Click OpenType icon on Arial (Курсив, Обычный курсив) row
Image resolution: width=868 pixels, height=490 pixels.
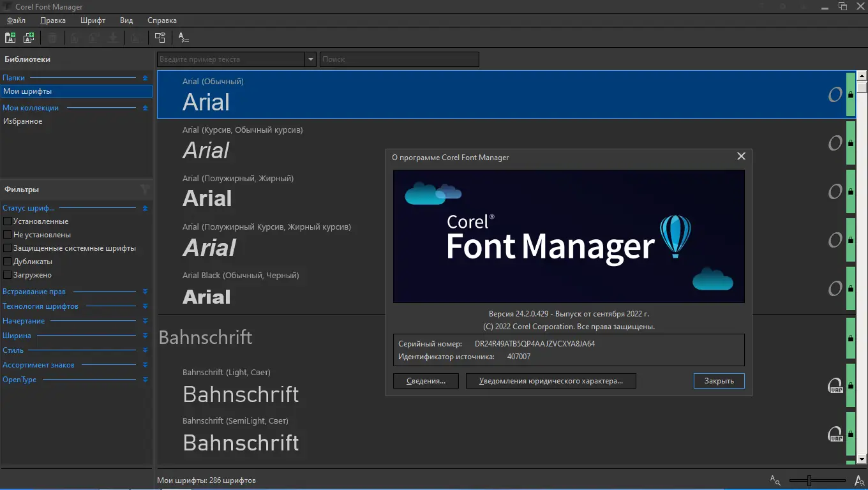835,144
